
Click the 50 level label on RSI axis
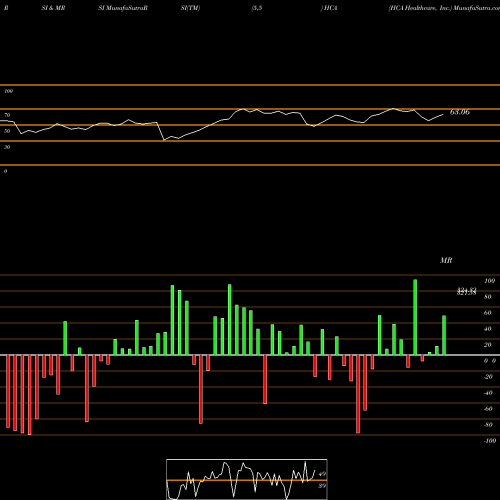pyautogui.click(x=7, y=131)
